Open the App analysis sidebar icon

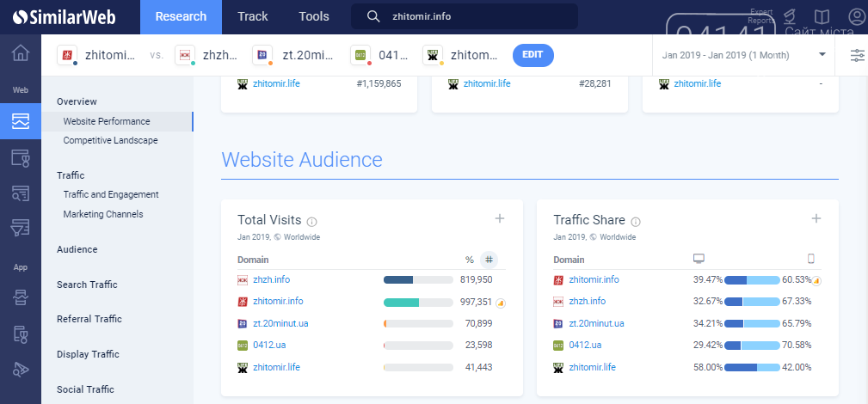pos(21,298)
